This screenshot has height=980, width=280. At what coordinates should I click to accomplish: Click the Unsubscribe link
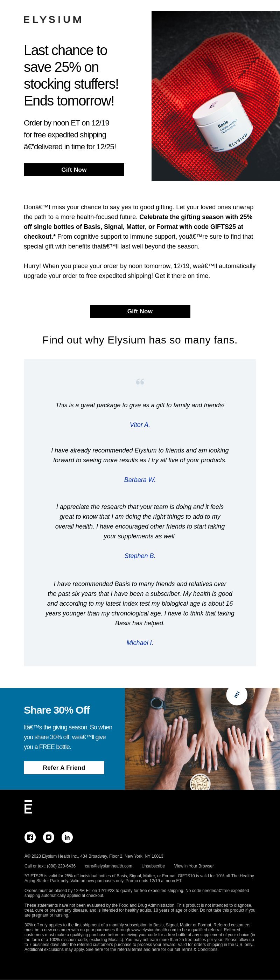coord(153,866)
